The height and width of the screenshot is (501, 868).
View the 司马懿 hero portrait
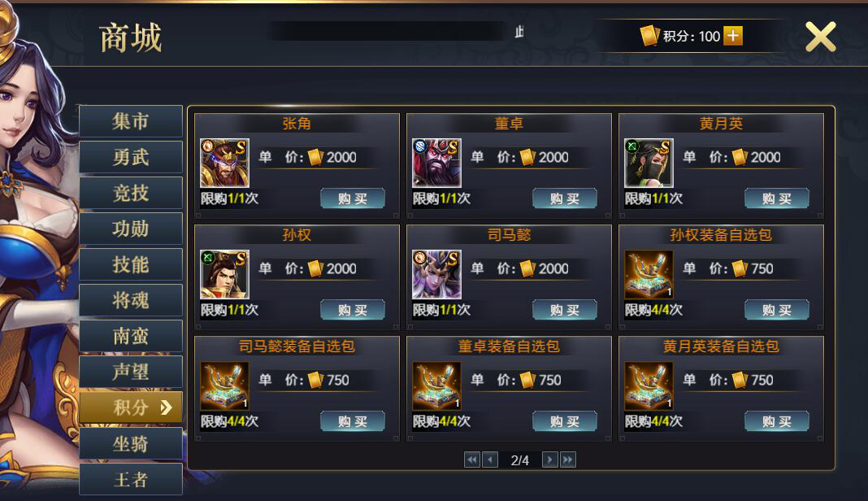click(436, 274)
